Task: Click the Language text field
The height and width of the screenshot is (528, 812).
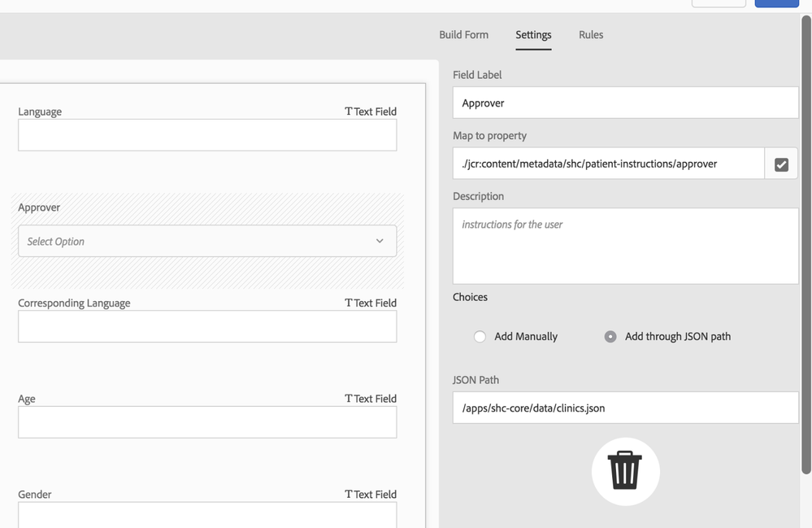Action: pos(207,135)
